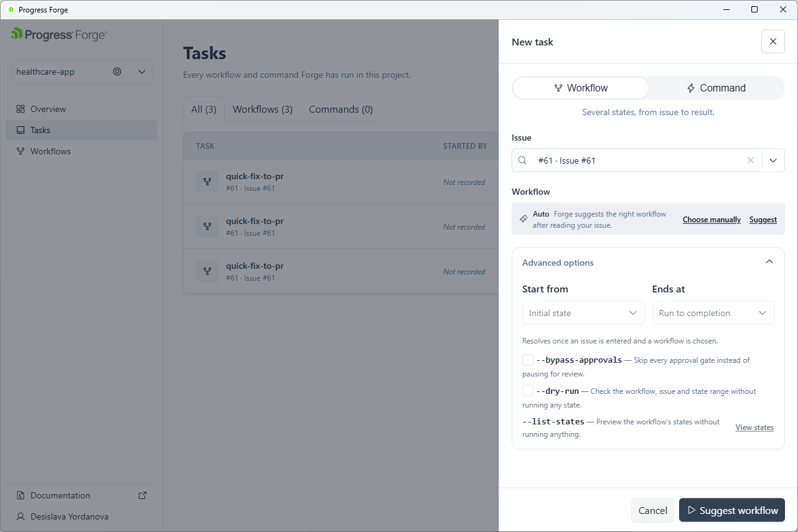The height and width of the screenshot is (532, 798).
Task: Clear the selected issue #61
Action: click(x=751, y=161)
